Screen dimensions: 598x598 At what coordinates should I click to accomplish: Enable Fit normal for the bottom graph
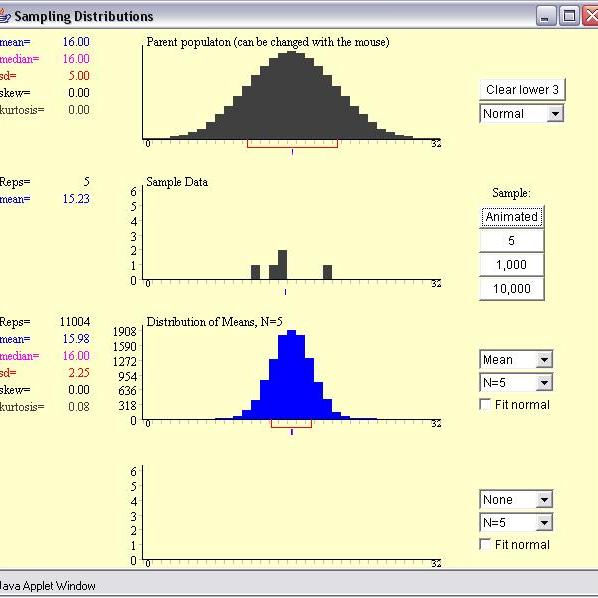coord(485,544)
